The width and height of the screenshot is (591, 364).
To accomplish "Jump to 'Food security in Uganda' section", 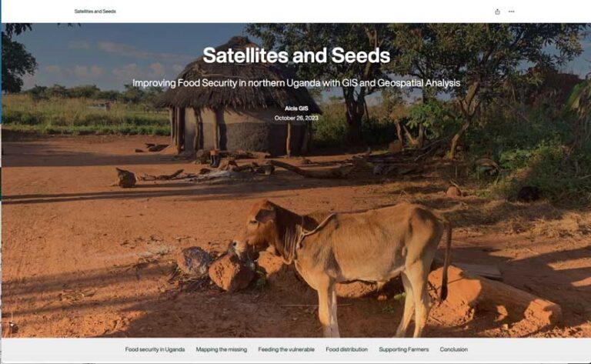I will click(x=155, y=349).
